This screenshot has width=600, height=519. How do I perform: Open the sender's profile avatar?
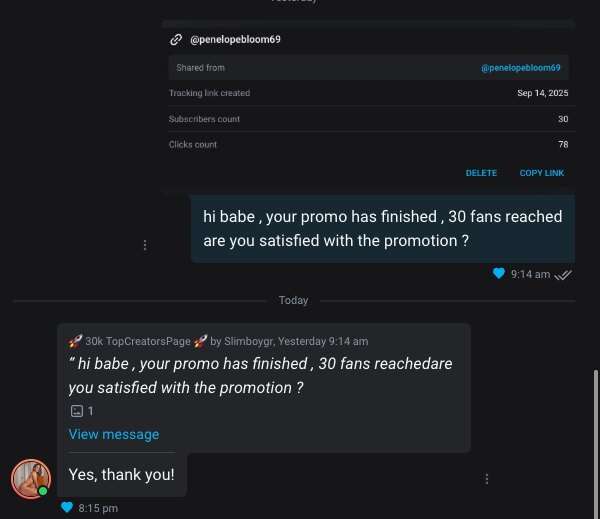click(31, 479)
